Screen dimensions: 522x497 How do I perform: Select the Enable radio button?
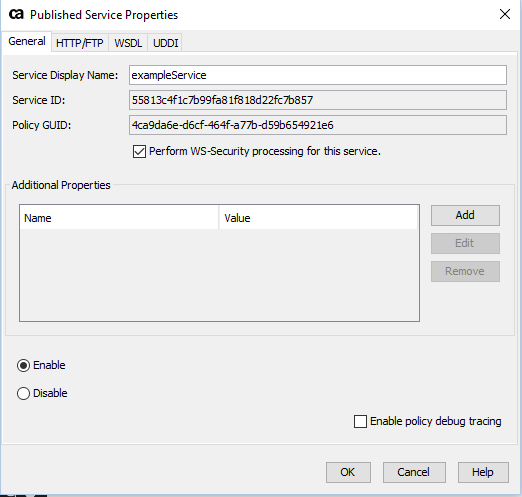(x=23, y=365)
